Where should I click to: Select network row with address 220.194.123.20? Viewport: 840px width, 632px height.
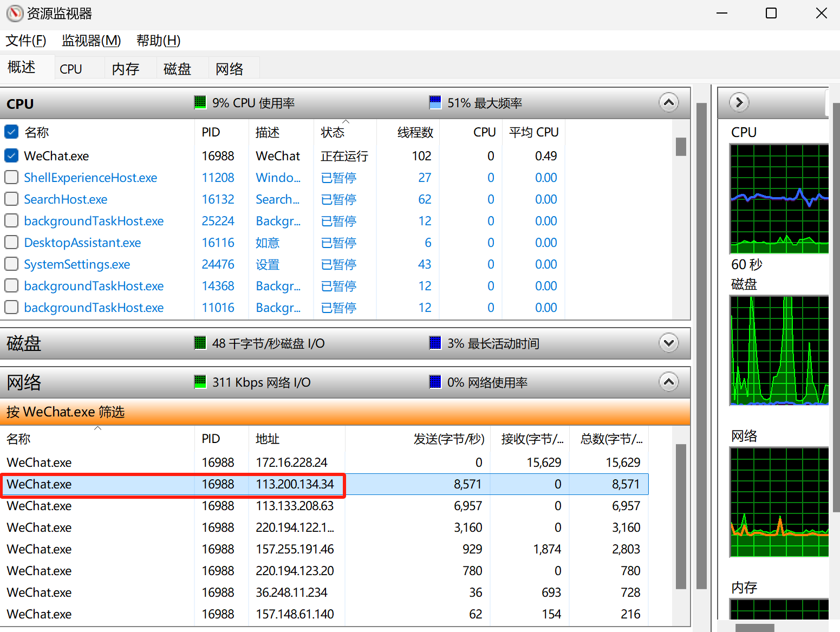(324, 571)
